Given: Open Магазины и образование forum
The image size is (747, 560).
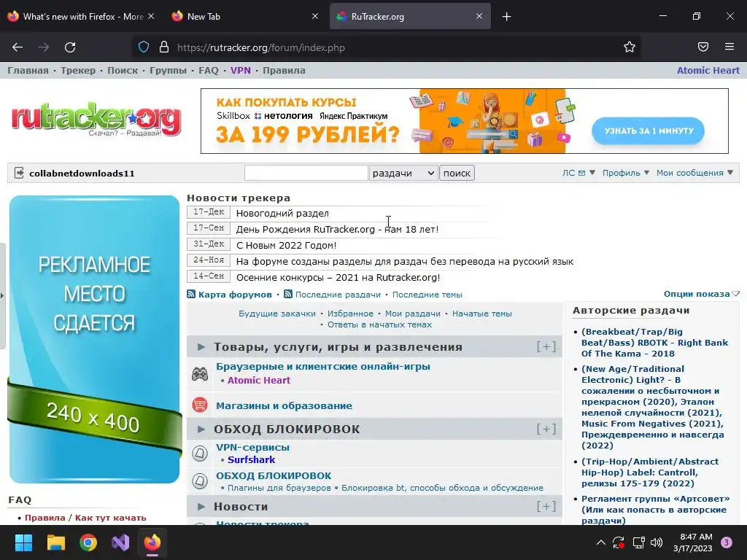Looking at the screenshot, I should [x=284, y=405].
